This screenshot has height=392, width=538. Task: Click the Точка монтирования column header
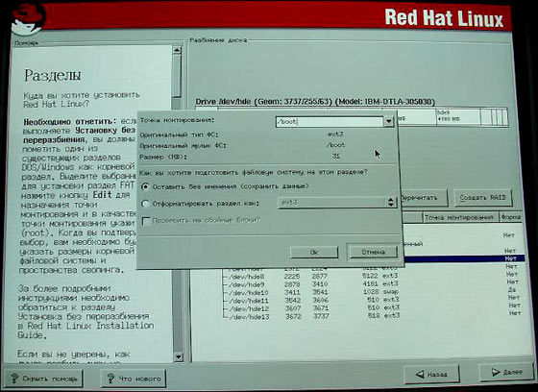point(461,217)
